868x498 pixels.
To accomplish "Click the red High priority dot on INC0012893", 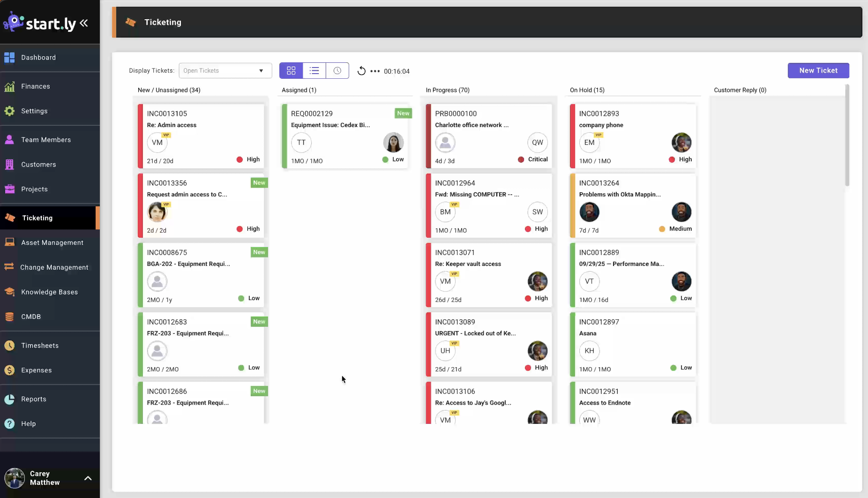I will click(x=672, y=159).
